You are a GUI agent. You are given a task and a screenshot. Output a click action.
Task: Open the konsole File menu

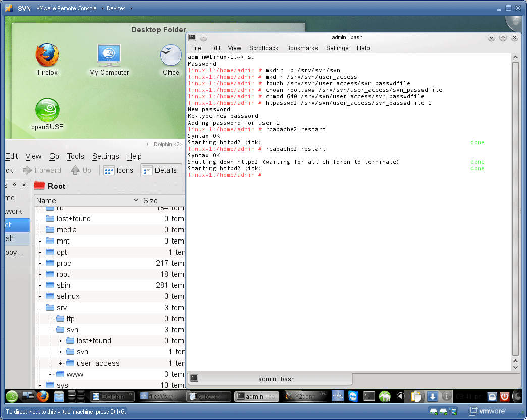coord(196,48)
